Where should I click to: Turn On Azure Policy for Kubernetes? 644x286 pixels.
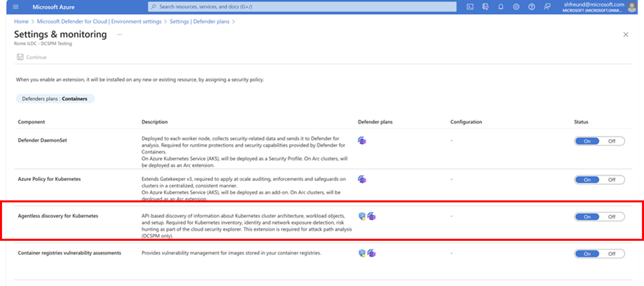click(588, 180)
